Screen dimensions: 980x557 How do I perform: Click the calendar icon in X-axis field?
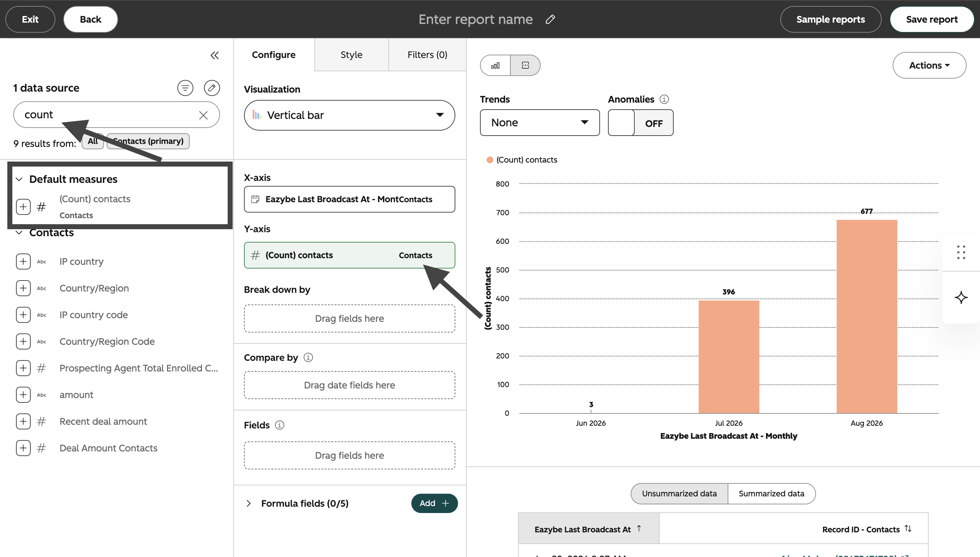255,199
